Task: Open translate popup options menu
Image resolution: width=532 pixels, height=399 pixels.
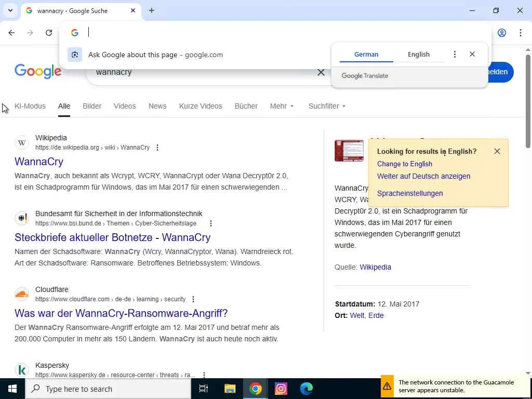Action: [455, 54]
